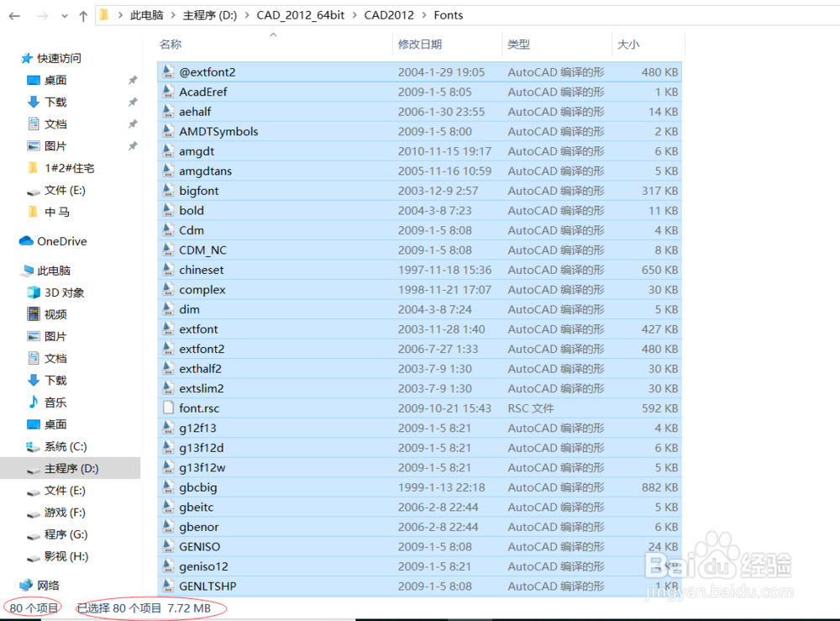Open 中马 folder in sidebar
Image resolution: width=840 pixels, height=621 pixels.
coord(57,212)
